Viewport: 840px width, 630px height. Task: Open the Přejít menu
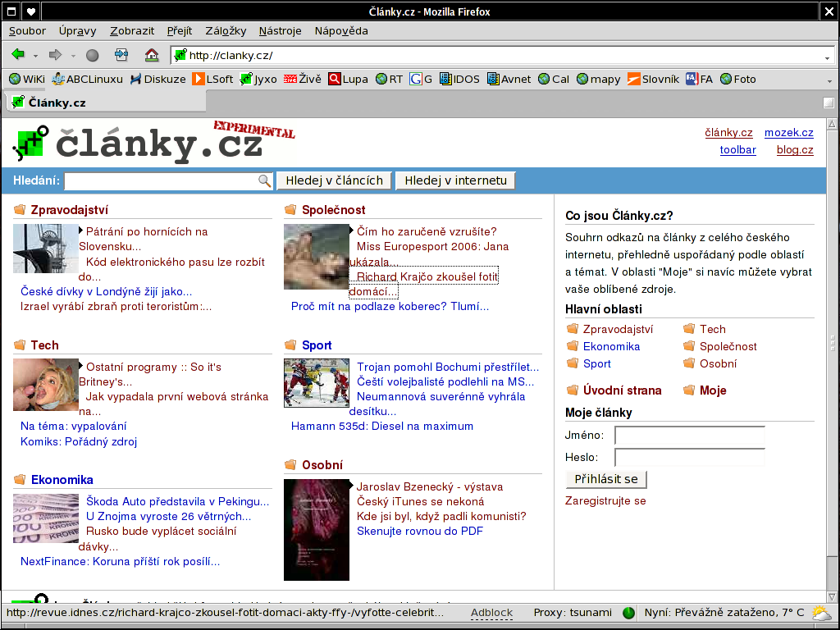[180, 31]
